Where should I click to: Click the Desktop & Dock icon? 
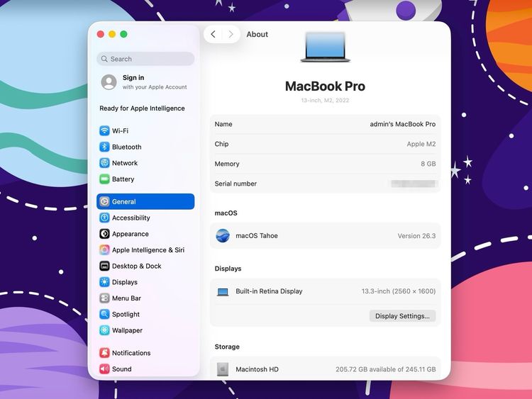[104, 266]
